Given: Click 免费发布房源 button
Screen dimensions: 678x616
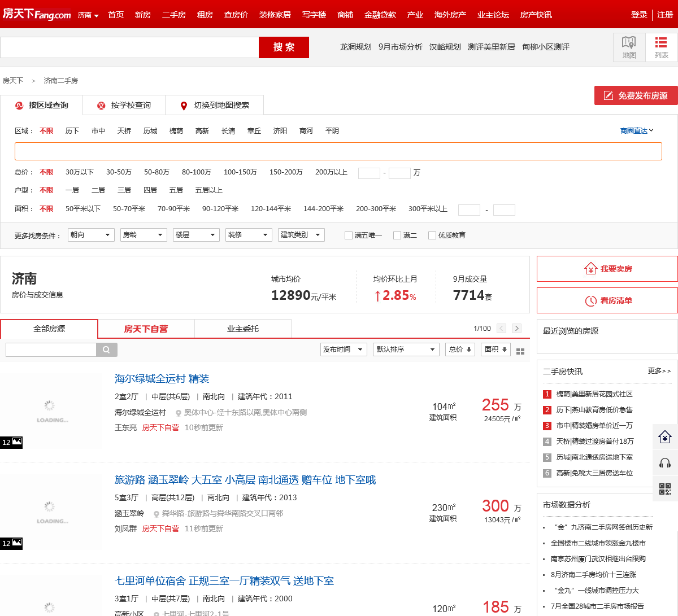Looking at the screenshot, I should (x=636, y=95).
